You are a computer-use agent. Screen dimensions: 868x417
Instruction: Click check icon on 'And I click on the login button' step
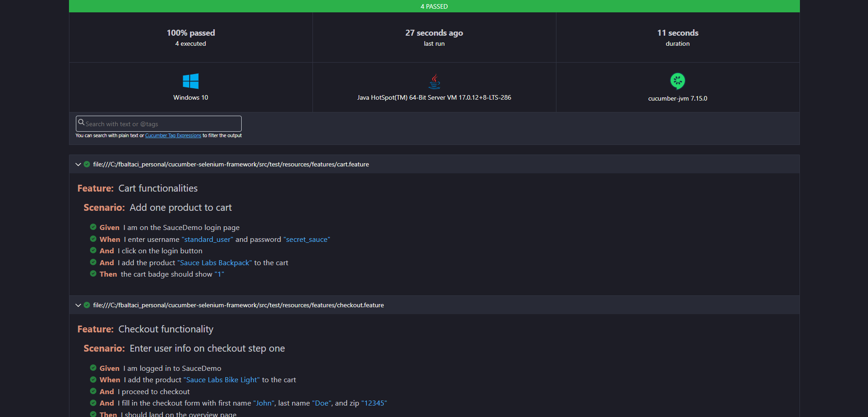tap(93, 250)
